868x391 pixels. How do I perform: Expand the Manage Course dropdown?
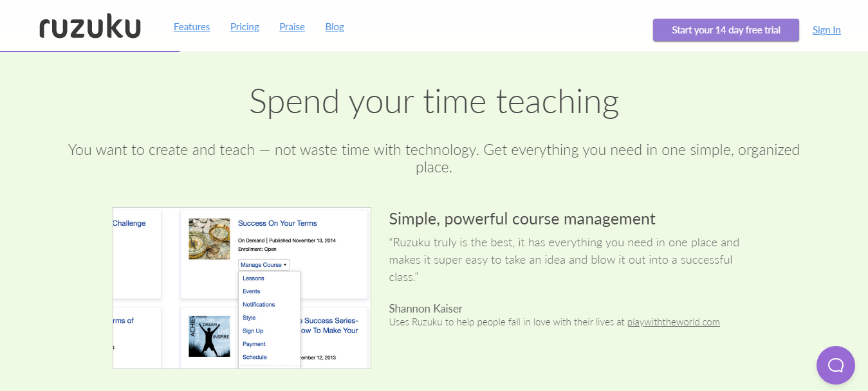(264, 265)
